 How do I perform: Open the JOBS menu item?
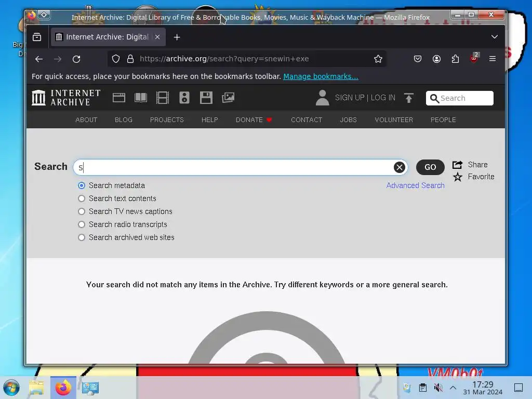[x=349, y=120]
